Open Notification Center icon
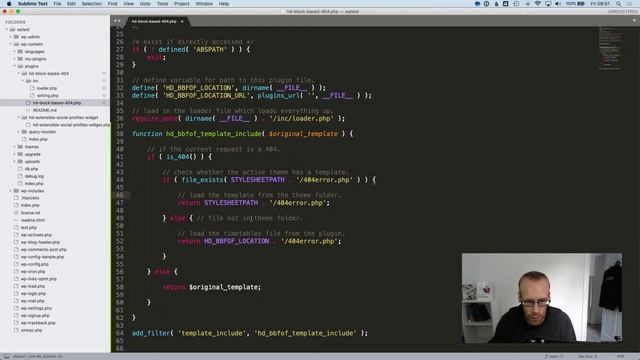 coord(630,4)
